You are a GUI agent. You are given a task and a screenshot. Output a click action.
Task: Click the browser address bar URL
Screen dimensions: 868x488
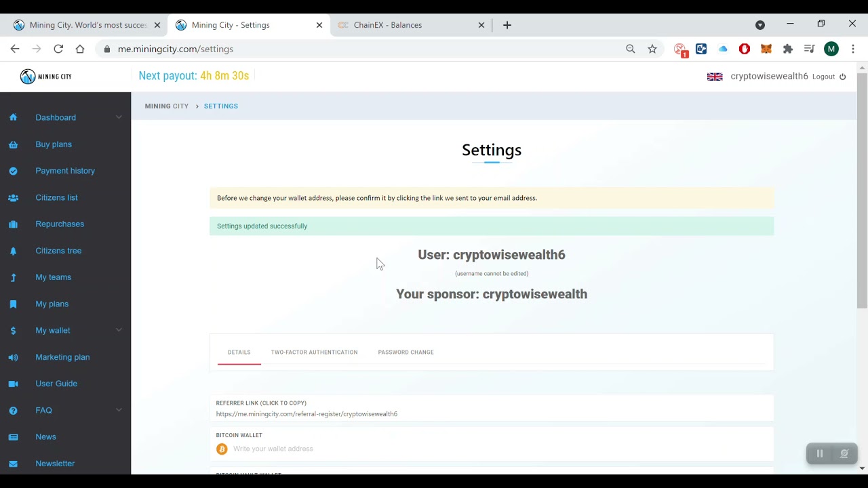176,49
